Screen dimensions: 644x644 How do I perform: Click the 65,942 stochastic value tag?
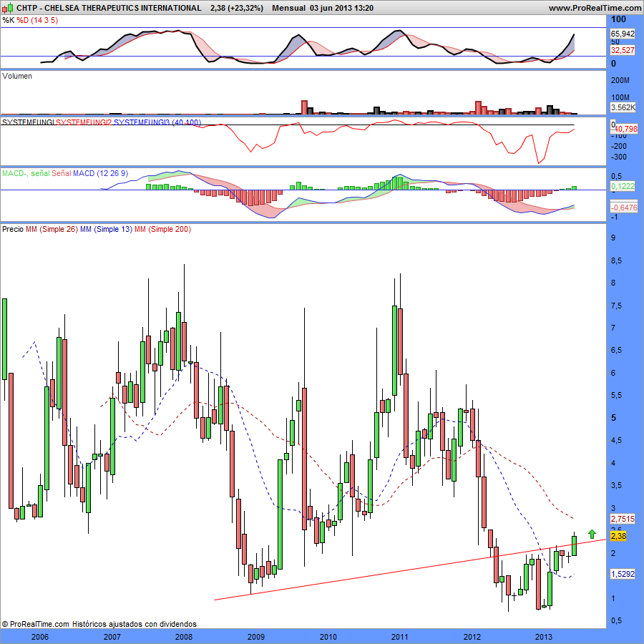point(623,34)
